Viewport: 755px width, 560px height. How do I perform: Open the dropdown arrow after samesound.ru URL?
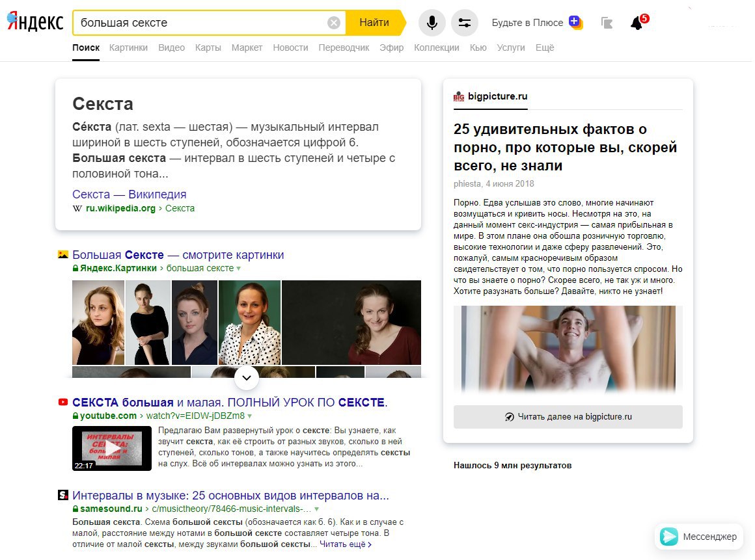pos(316,509)
